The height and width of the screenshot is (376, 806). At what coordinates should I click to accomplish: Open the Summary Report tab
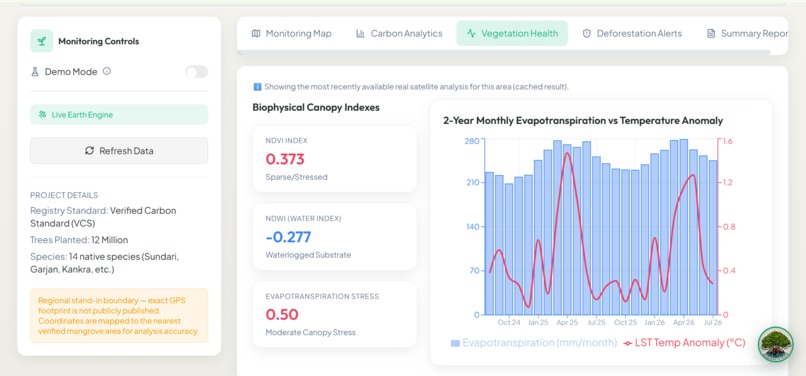click(748, 33)
